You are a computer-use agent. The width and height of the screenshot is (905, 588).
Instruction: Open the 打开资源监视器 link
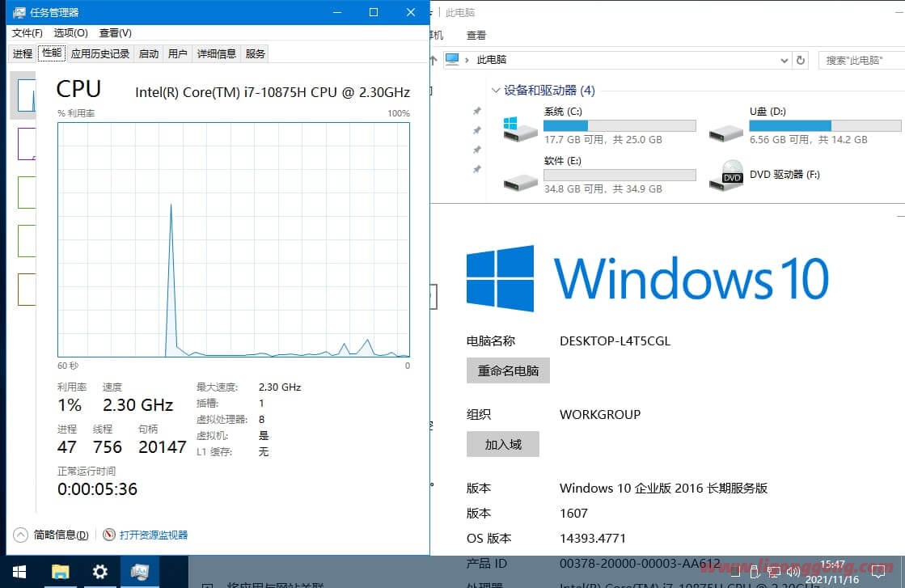153,535
